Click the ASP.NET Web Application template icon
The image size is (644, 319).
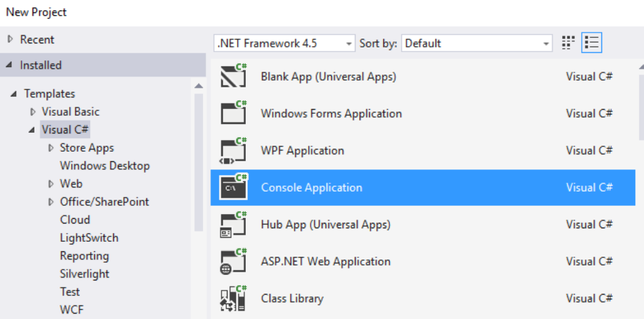tap(233, 261)
